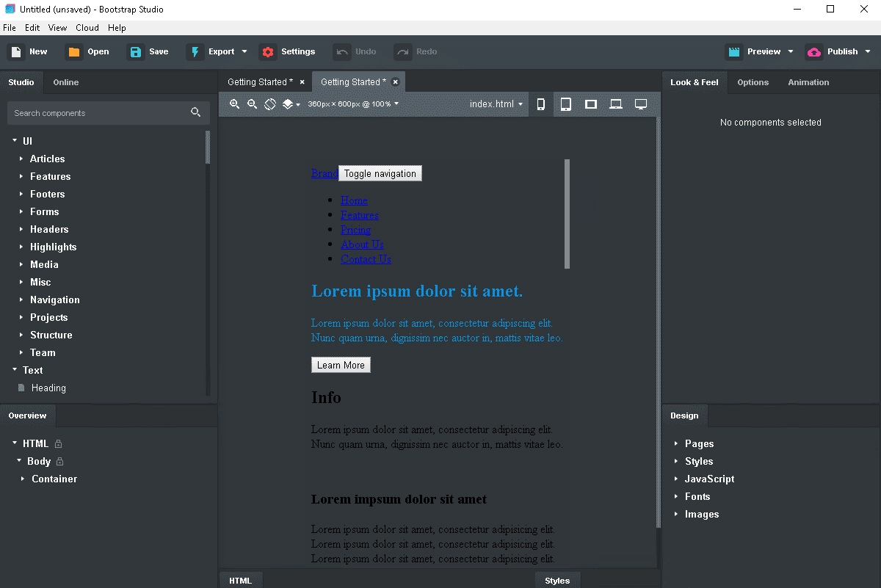Viewport: 881px width, 588px height.
Task: Click the page preview vertical scrollbar
Action: 567,214
